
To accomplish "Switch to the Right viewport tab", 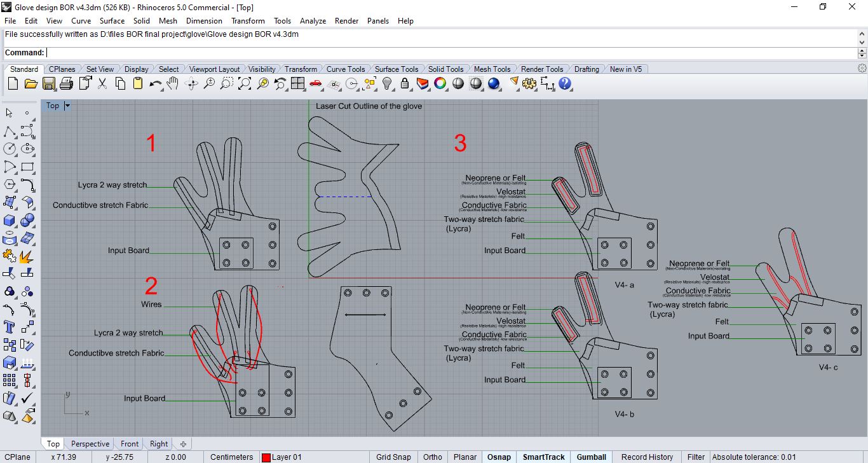I will 159,444.
